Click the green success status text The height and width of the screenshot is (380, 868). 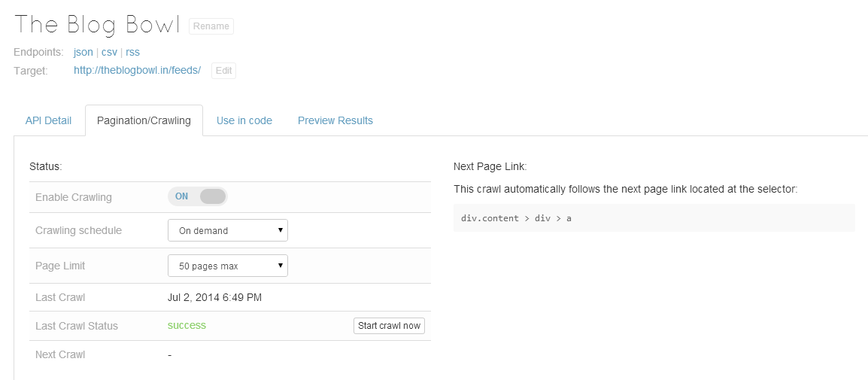187,325
